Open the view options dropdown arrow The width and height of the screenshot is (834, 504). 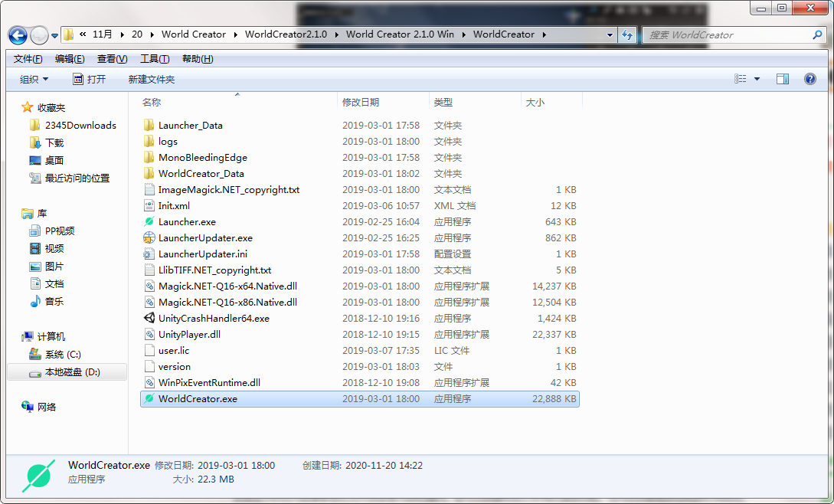pyautogui.click(x=757, y=80)
